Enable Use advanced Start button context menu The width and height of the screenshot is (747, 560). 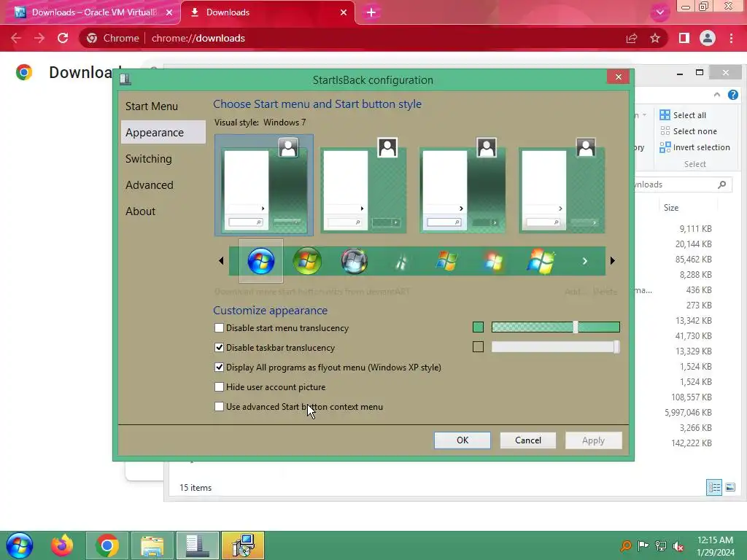click(x=219, y=407)
